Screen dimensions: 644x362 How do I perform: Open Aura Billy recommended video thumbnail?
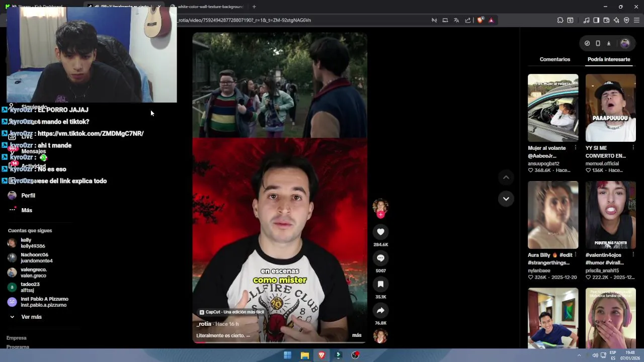click(553, 215)
